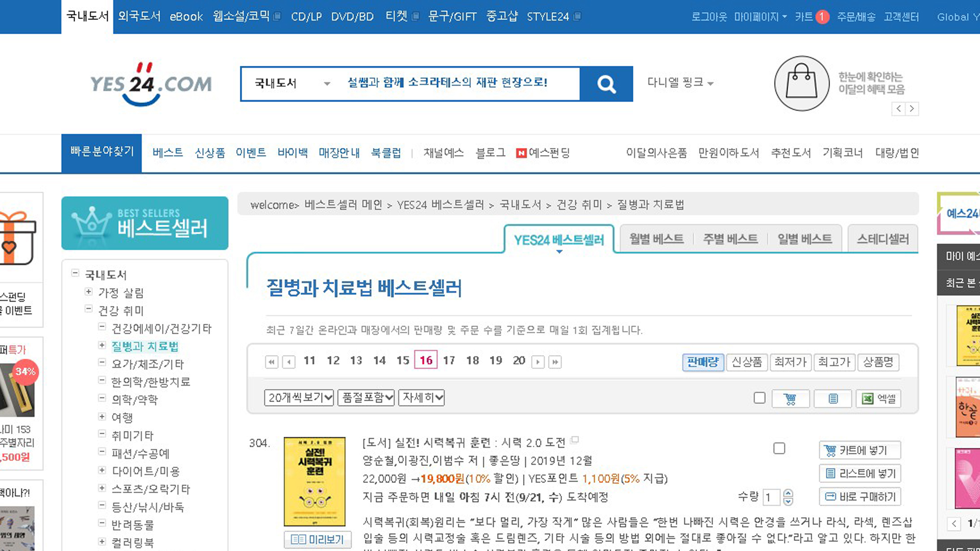Go to the first page arrow icon
Viewport: 980px width, 551px height.
tap(272, 362)
